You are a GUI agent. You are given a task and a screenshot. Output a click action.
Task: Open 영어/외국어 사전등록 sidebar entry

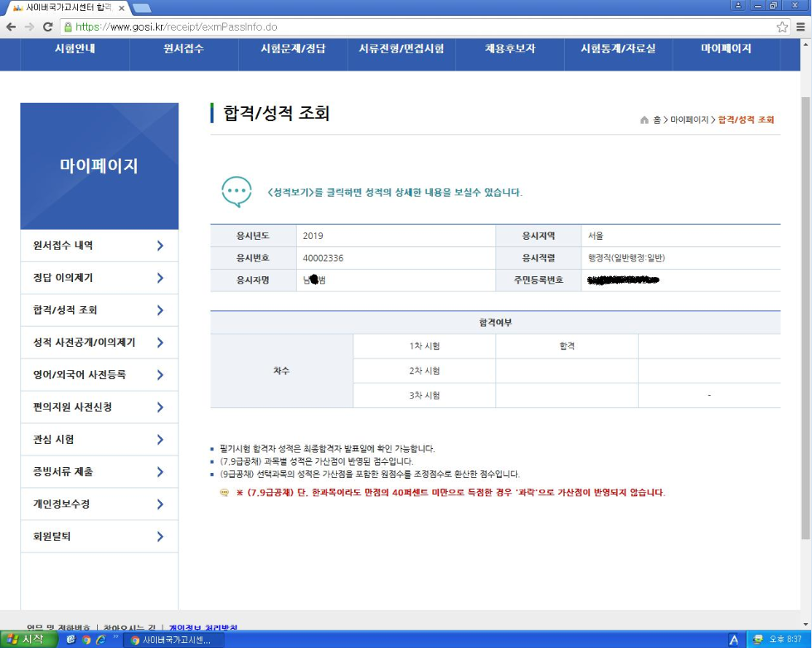99,375
